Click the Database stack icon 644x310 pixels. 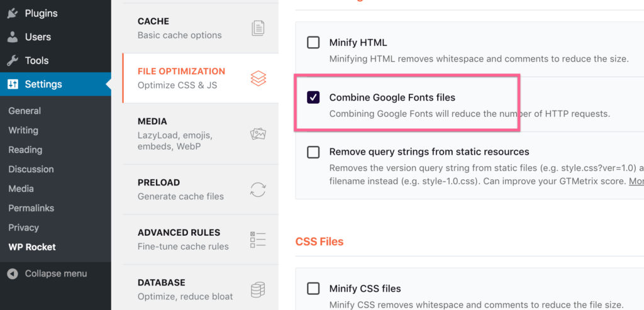pyautogui.click(x=258, y=290)
